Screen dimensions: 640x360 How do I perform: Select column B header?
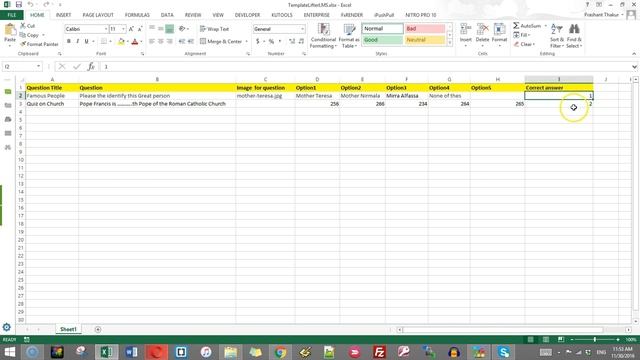coord(157,79)
